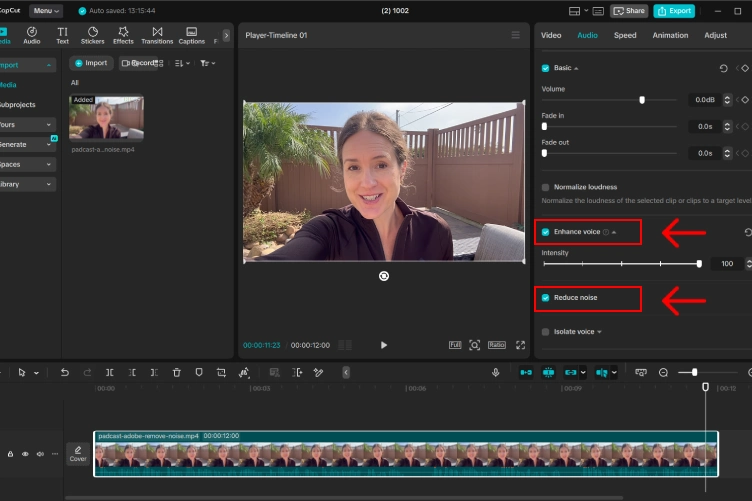Viewport: 752px width, 501px height.
Task: Reset Basic audio settings with the undo icon
Action: pyautogui.click(x=723, y=68)
